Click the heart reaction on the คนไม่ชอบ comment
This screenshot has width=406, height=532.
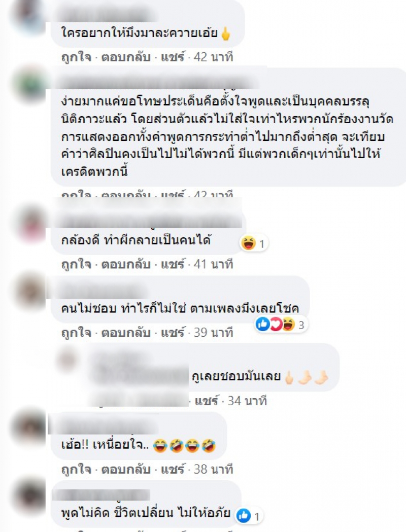pos(276,325)
